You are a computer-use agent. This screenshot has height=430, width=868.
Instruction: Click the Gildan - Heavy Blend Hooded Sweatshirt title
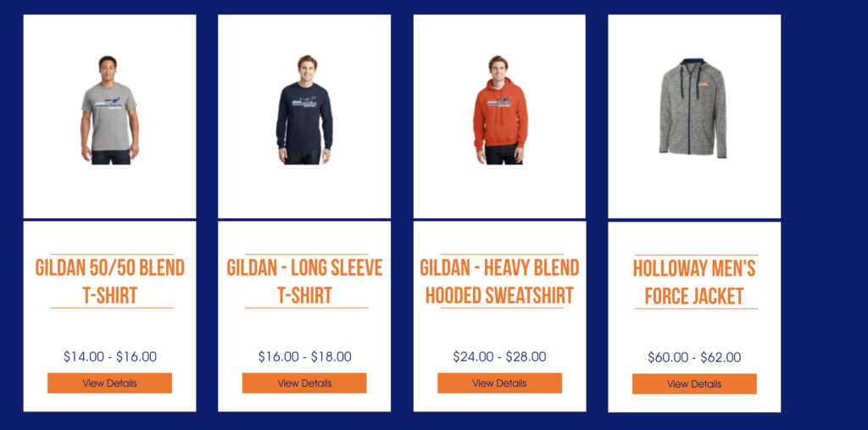point(500,282)
